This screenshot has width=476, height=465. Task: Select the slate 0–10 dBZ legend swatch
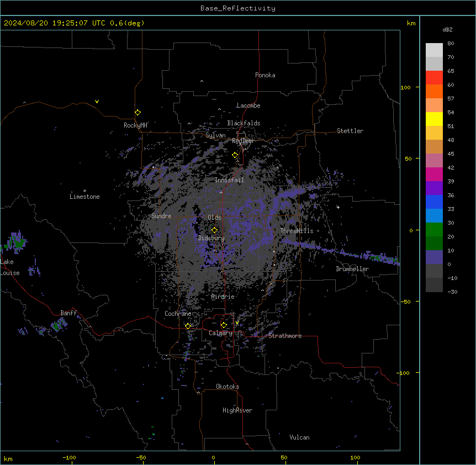click(434, 257)
